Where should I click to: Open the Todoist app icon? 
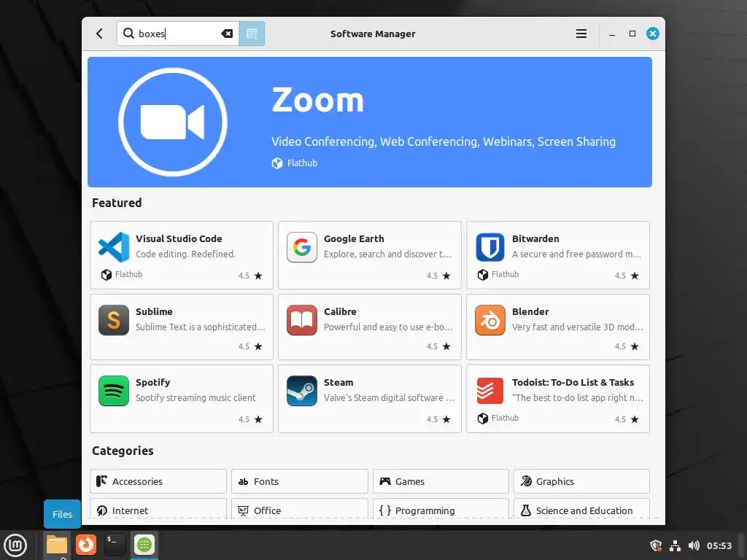(x=490, y=391)
